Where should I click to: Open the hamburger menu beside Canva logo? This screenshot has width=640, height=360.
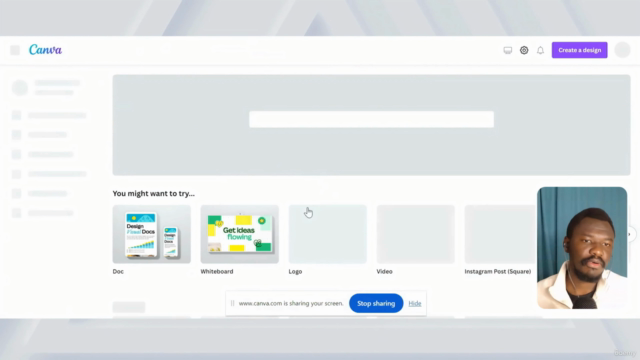tap(15, 50)
